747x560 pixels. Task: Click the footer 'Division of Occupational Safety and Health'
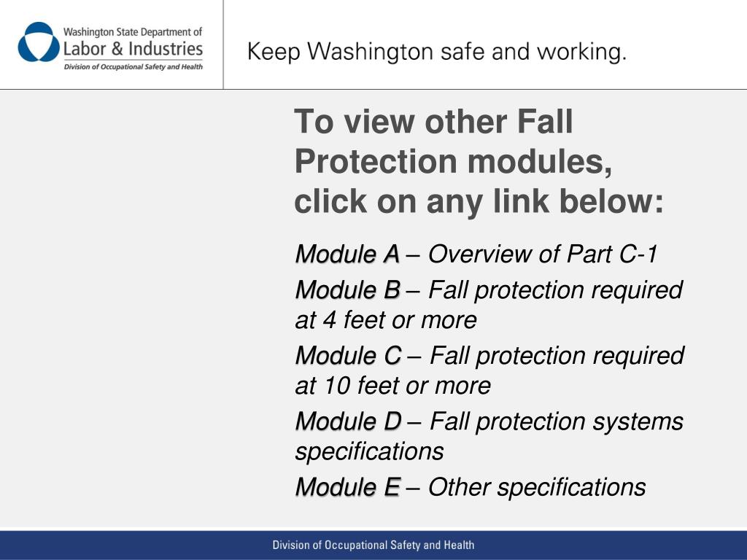click(373, 545)
